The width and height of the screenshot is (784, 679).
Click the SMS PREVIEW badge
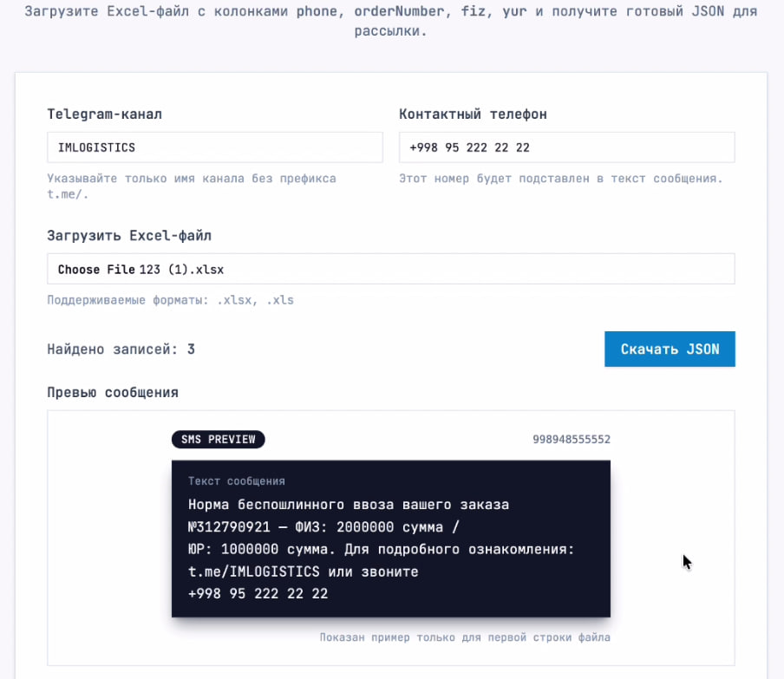(219, 439)
